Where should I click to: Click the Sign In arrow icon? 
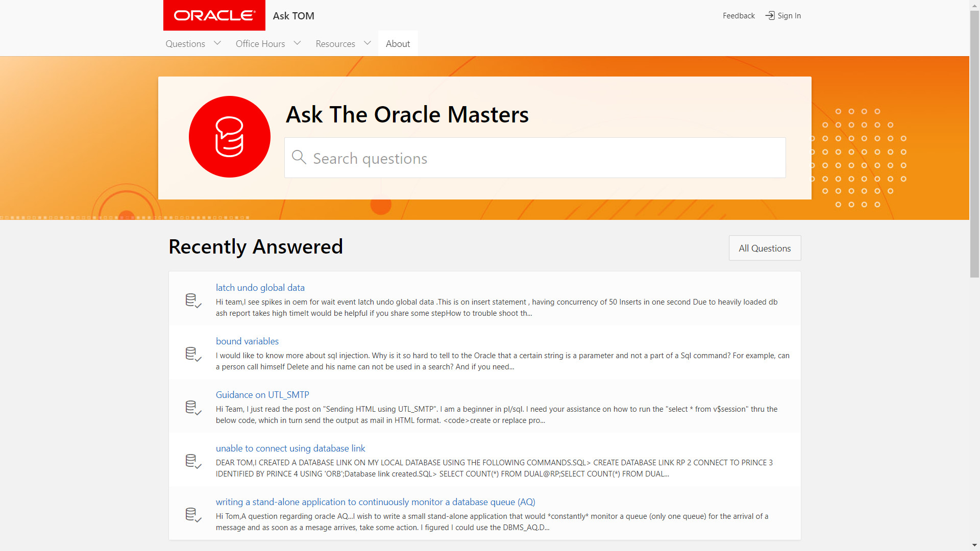click(770, 16)
